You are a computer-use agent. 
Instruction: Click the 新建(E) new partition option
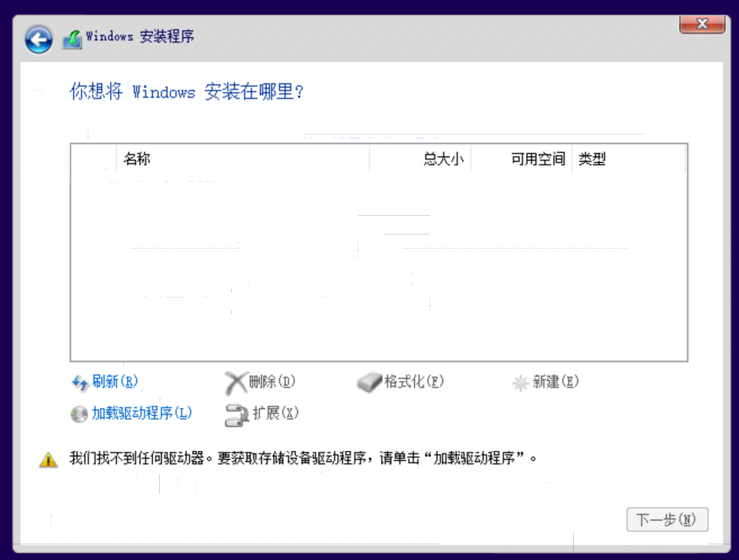(555, 382)
